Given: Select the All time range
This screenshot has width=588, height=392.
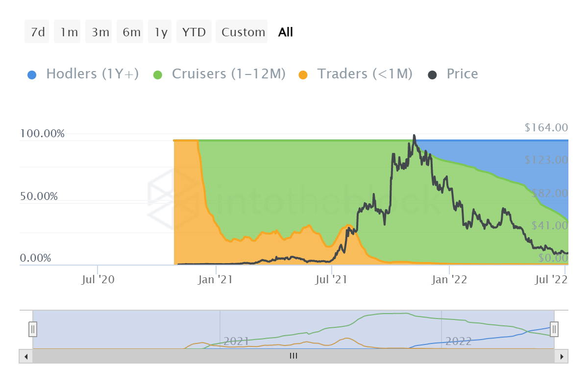Looking at the screenshot, I should (285, 32).
